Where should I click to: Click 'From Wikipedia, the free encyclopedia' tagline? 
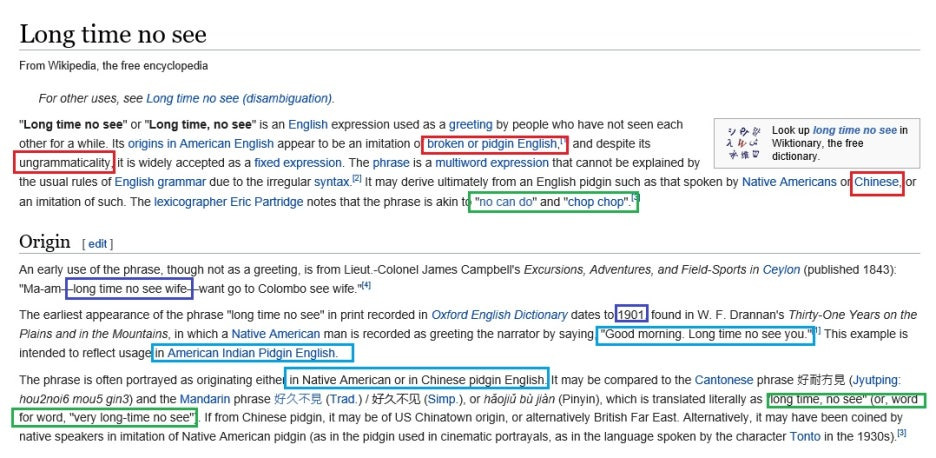point(113,66)
